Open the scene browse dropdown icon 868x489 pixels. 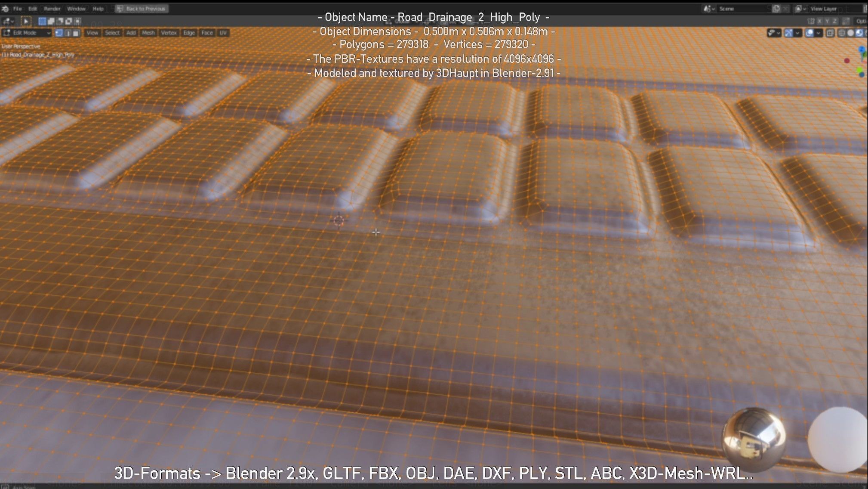point(709,9)
